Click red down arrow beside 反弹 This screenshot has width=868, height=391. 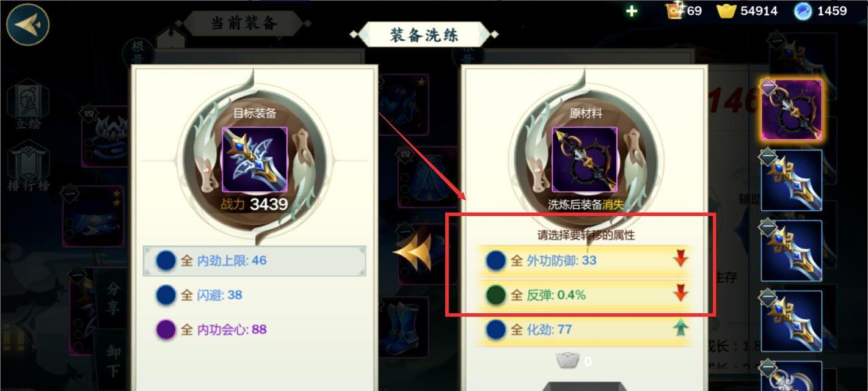click(680, 294)
